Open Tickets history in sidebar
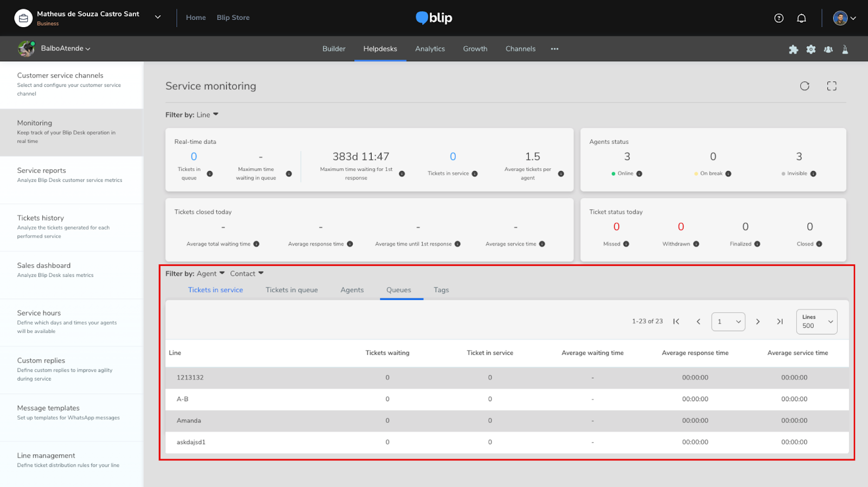Viewport: 868px width, 487px height. click(41, 218)
